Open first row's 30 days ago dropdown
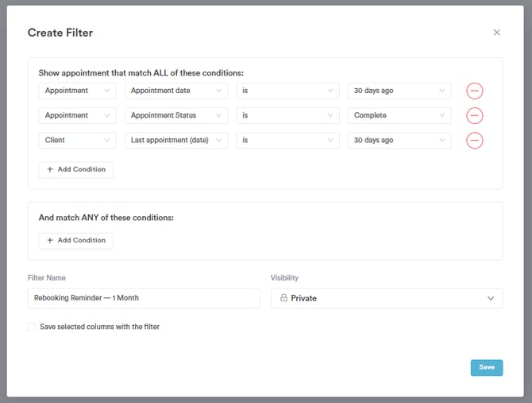 click(x=399, y=91)
